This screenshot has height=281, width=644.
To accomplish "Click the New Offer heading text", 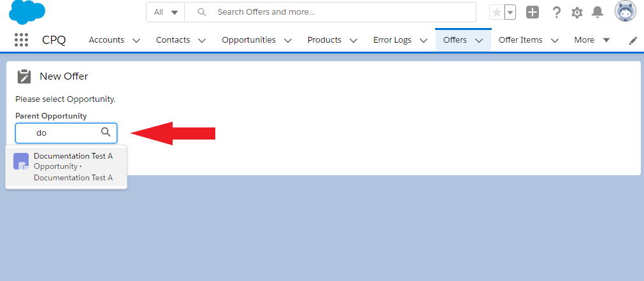I will coord(64,76).
